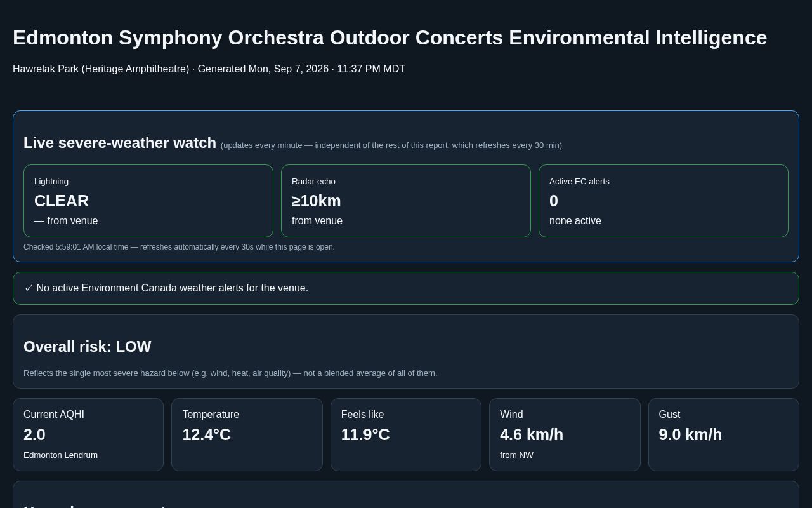
Task: Click the Radar echo ≥10km value
Action: click(317, 201)
